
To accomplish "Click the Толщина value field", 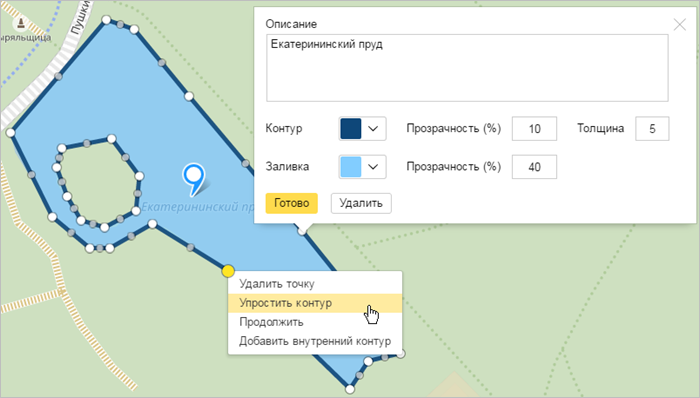I will pos(652,129).
